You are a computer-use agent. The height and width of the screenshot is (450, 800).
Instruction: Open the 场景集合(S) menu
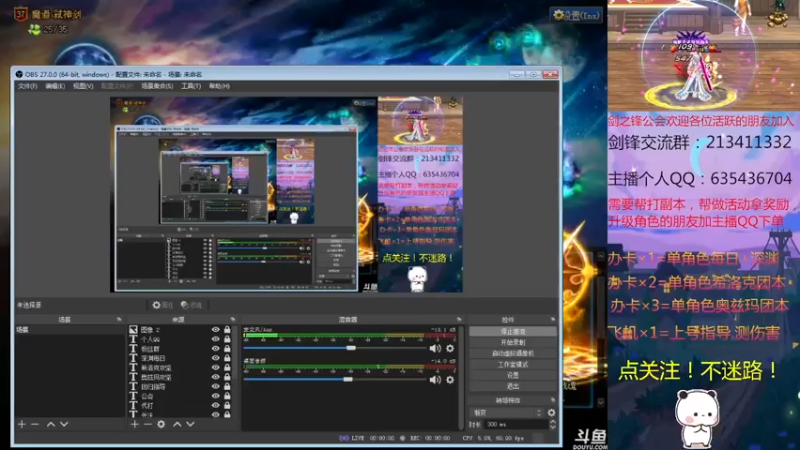(x=157, y=86)
